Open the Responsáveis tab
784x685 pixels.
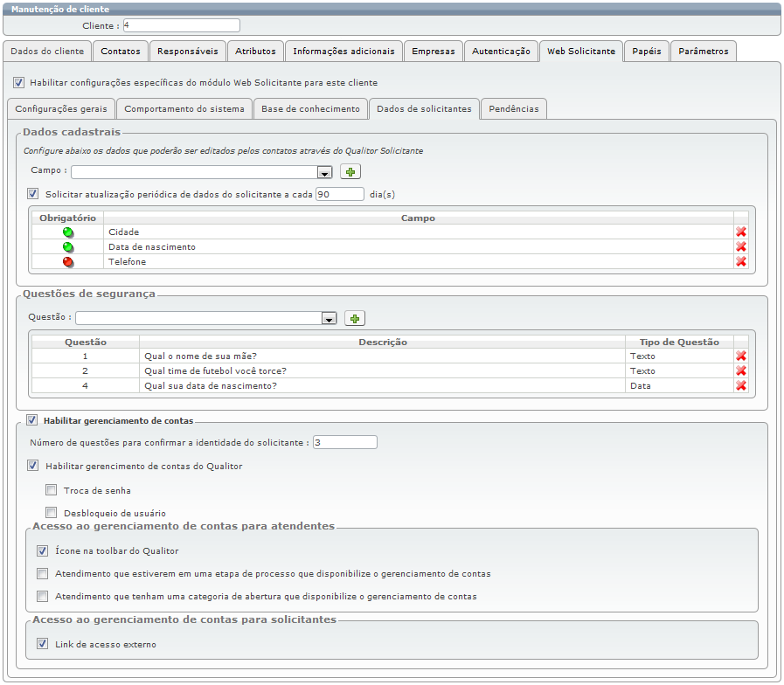coord(188,51)
